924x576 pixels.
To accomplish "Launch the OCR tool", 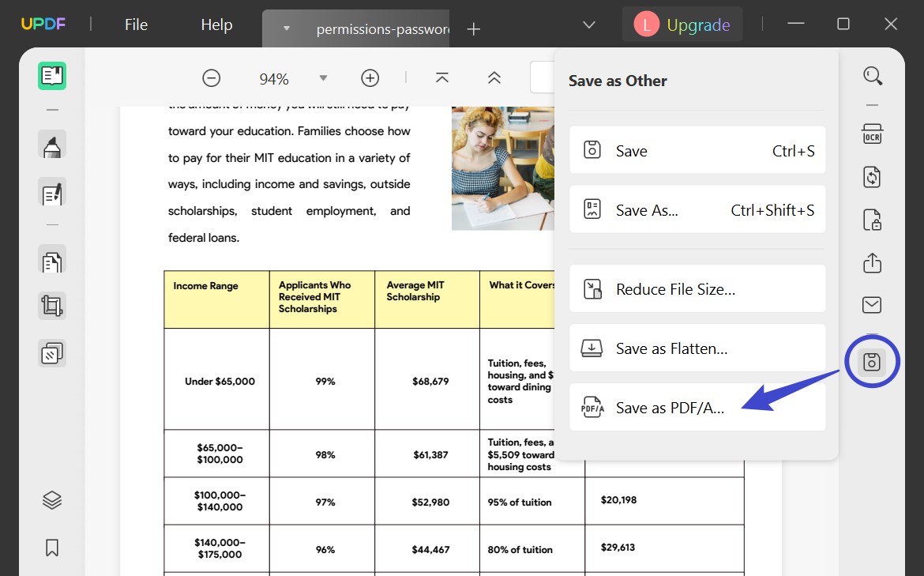I will (872, 134).
